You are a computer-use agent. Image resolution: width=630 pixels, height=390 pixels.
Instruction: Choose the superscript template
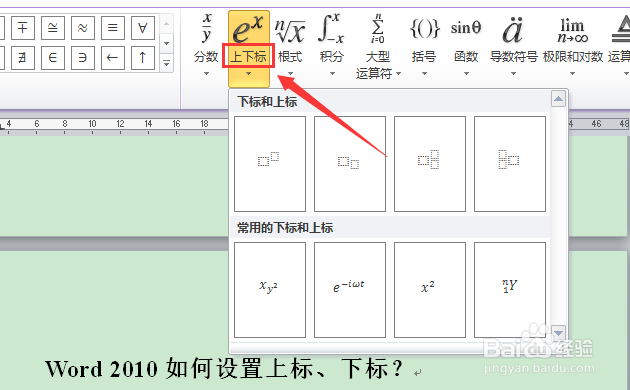[x=270, y=164]
